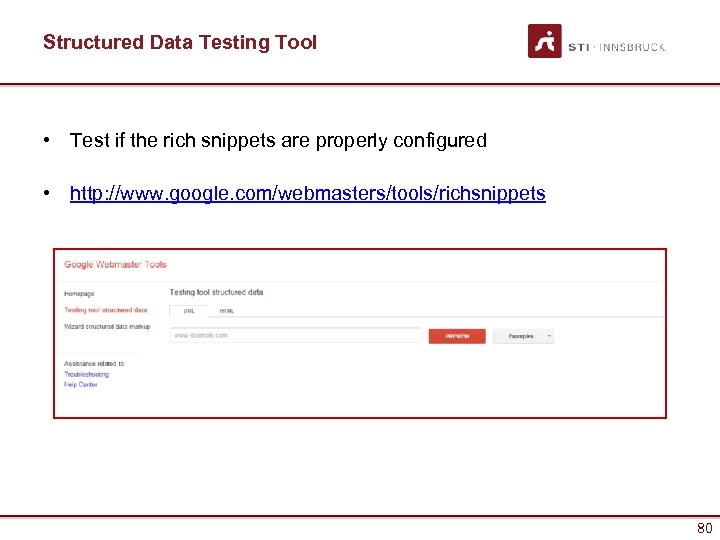The image size is (720, 540).
Task: Click the STI Innsbruck wordmark text
Action: click(x=616, y=47)
